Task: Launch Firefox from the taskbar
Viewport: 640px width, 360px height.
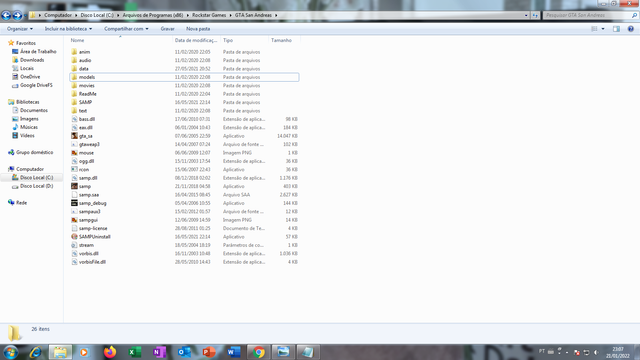Action: pyautogui.click(x=109, y=352)
